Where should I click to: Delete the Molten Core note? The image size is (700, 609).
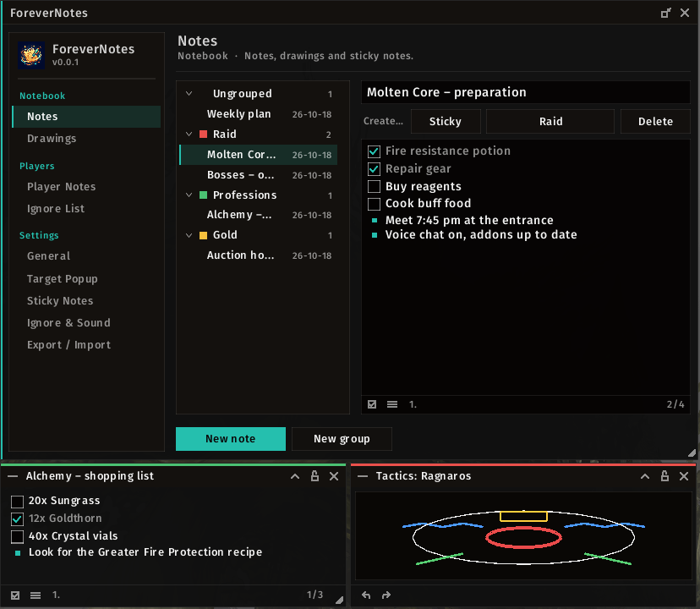point(655,122)
